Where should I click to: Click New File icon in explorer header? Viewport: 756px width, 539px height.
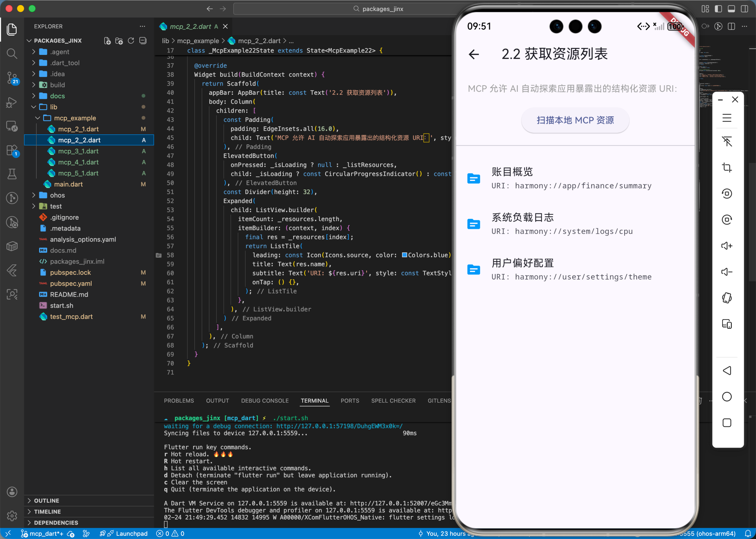[107, 40]
